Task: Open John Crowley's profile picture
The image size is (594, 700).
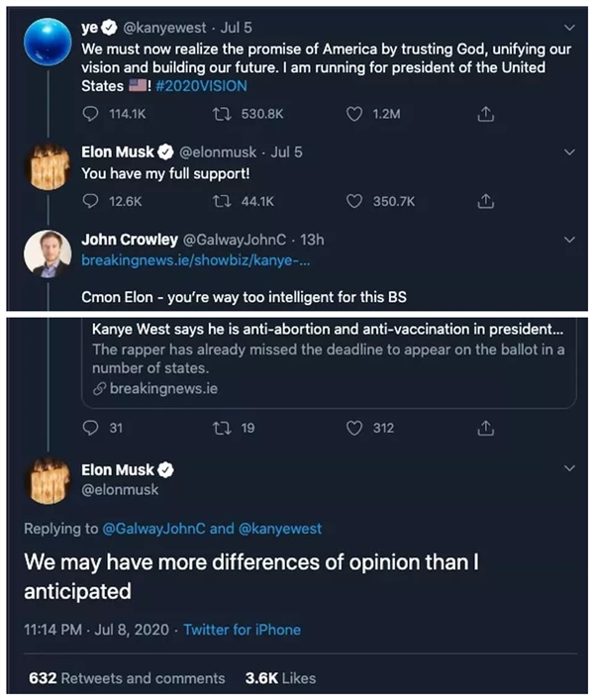Action: [x=47, y=253]
